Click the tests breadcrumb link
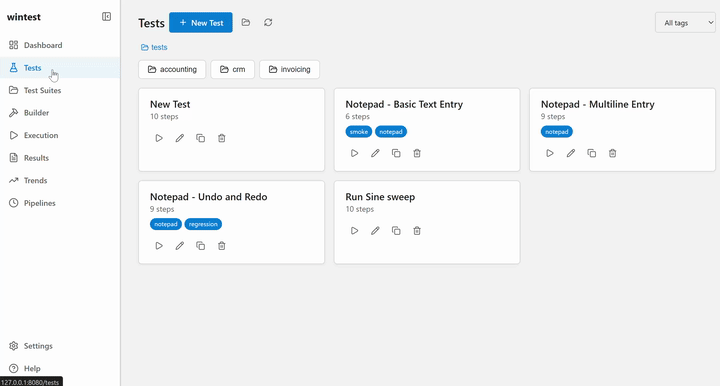 click(x=154, y=47)
